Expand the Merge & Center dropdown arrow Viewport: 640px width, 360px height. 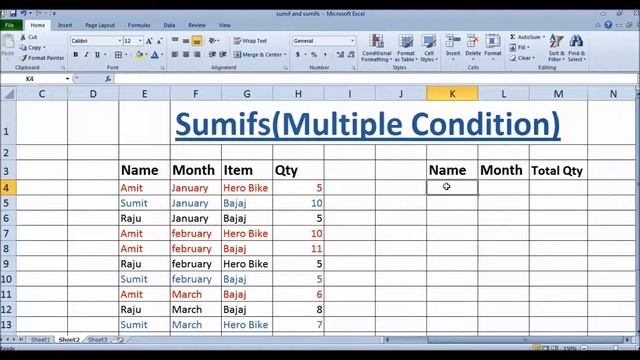pos(285,55)
